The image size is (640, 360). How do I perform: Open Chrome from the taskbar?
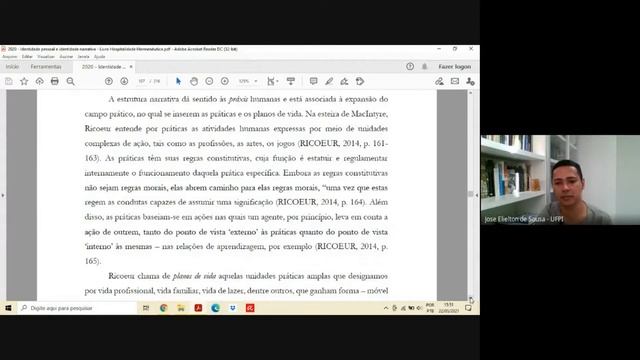[164, 308]
